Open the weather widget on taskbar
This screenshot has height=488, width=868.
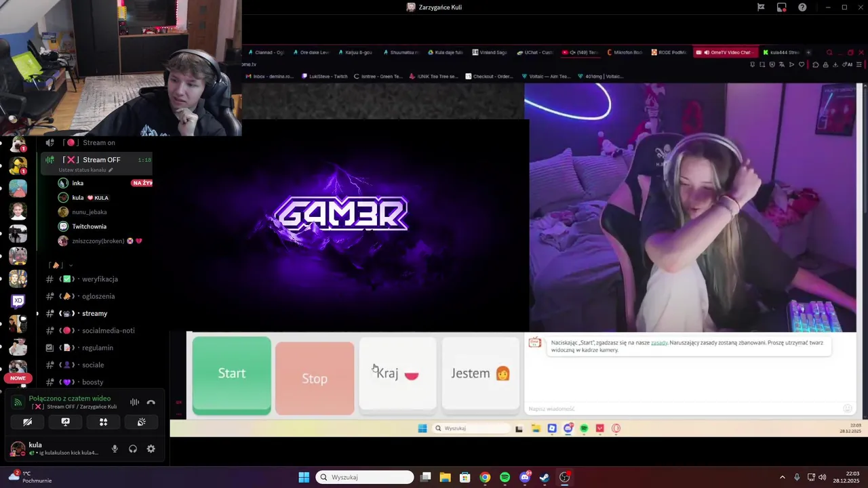coord(30,476)
